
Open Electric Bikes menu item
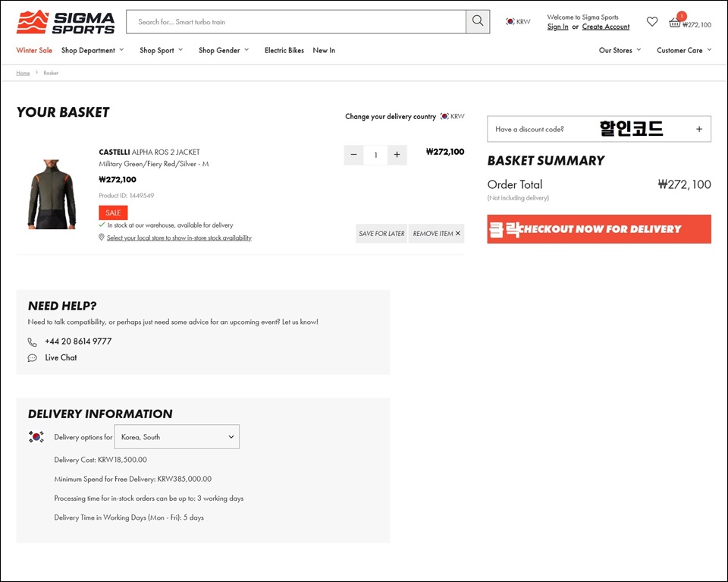(284, 50)
